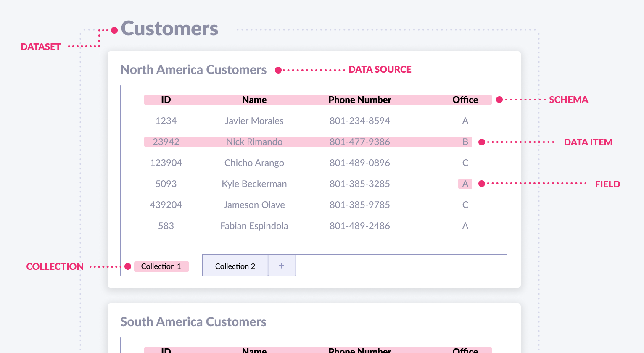Select the name Javier Morales
The image size is (644, 353).
[x=254, y=121]
